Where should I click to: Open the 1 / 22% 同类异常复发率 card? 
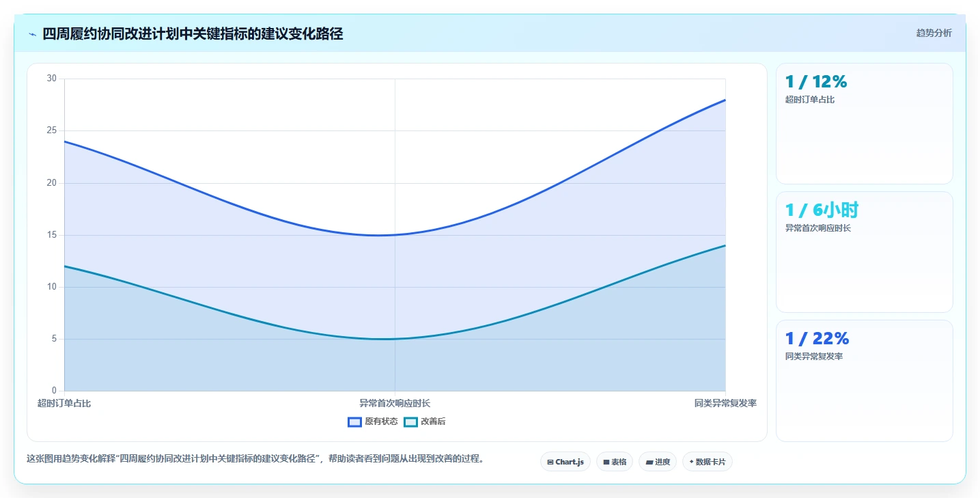tap(864, 381)
